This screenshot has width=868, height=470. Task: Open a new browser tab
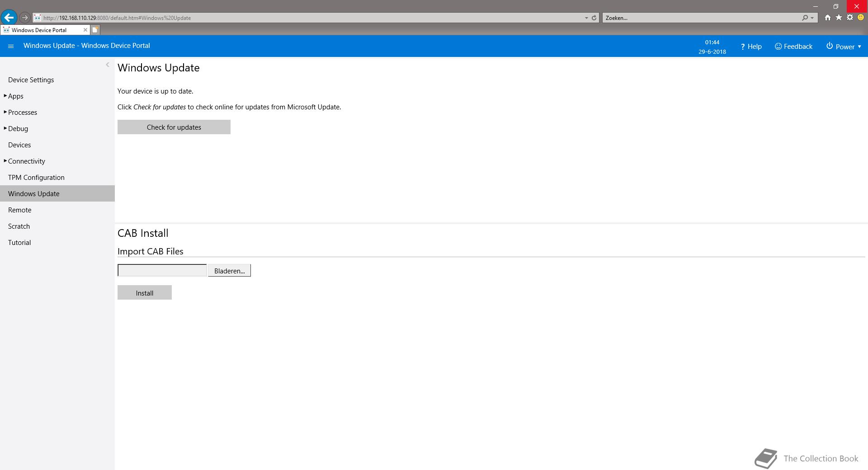click(x=95, y=30)
